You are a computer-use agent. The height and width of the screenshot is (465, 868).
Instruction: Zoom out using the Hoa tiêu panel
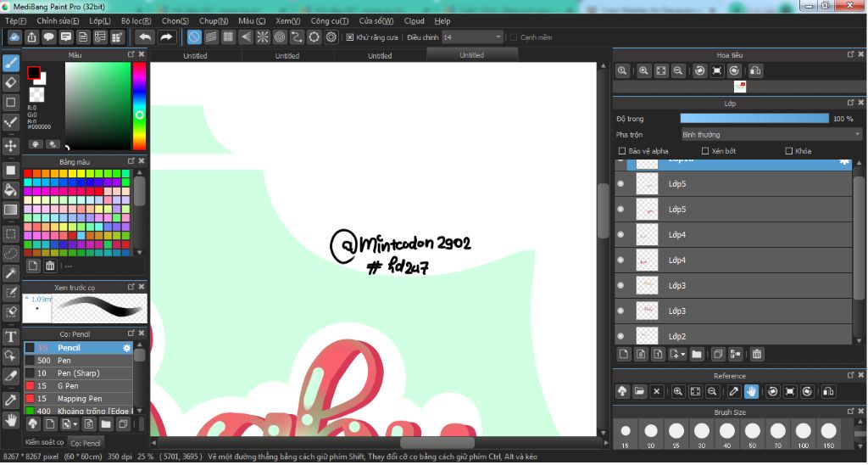pyautogui.click(x=677, y=71)
